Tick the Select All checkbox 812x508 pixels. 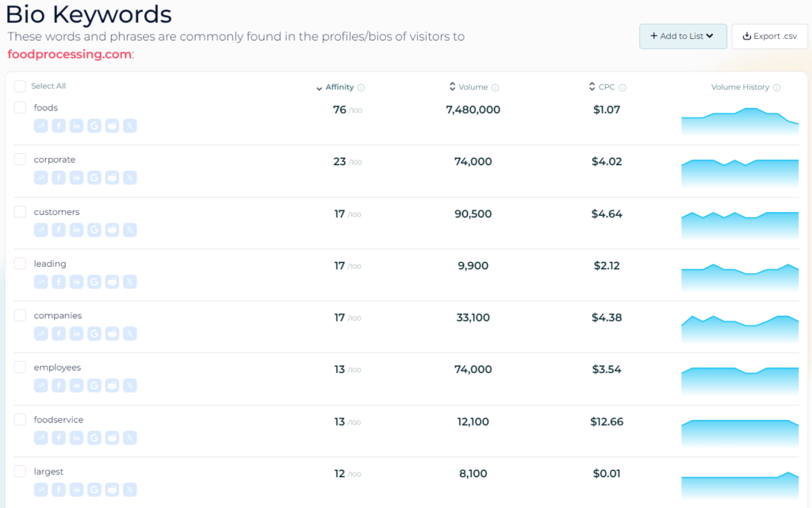[20, 86]
